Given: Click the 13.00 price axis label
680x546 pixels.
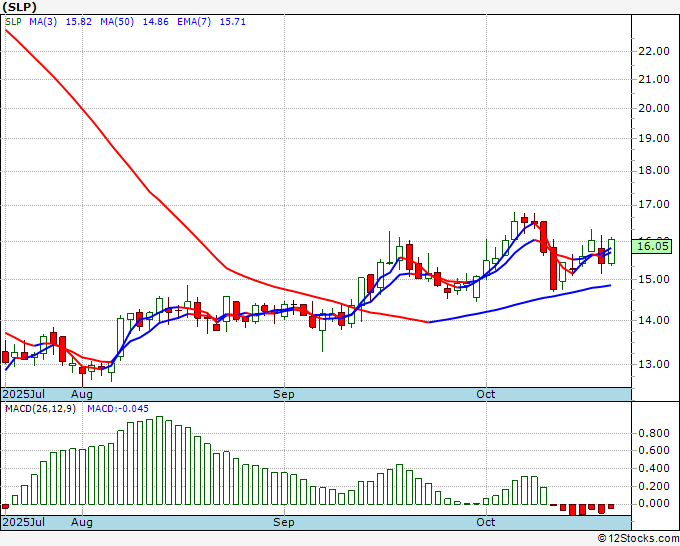Looking at the screenshot, I should (654, 364).
